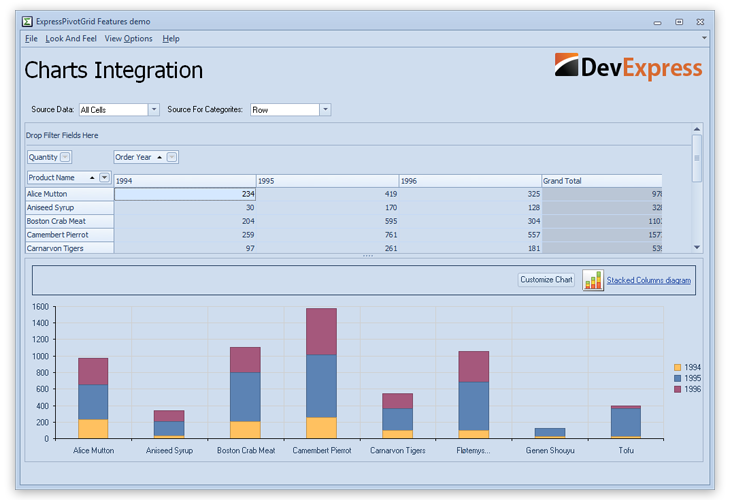Open the View Options menu
730x500 pixels.
(x=128, y=39)
